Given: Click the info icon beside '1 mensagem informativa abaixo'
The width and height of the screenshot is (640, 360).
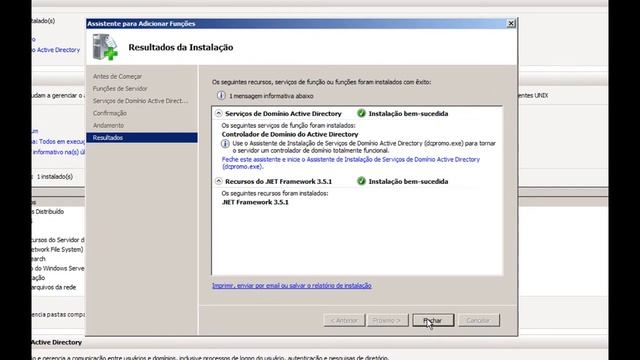Looking at the screenshot, I should click(221, 96).
